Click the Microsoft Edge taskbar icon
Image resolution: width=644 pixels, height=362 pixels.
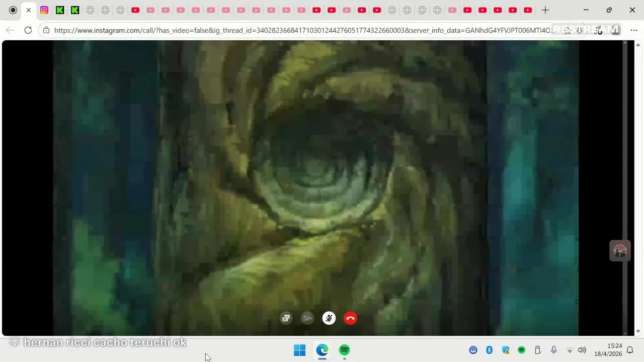click(x=322, y=350)
